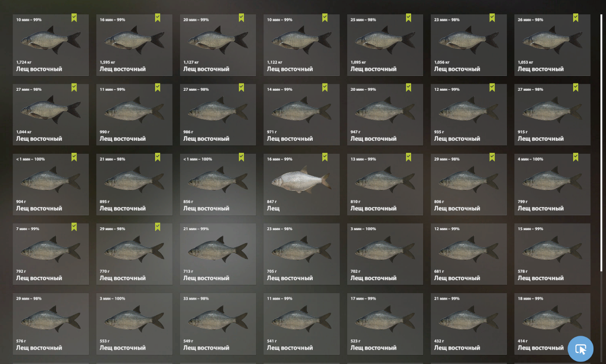Click the green badge on the 1,595 кг card
The width and height of the screenshot is (606, 364).
pos(158,18)
